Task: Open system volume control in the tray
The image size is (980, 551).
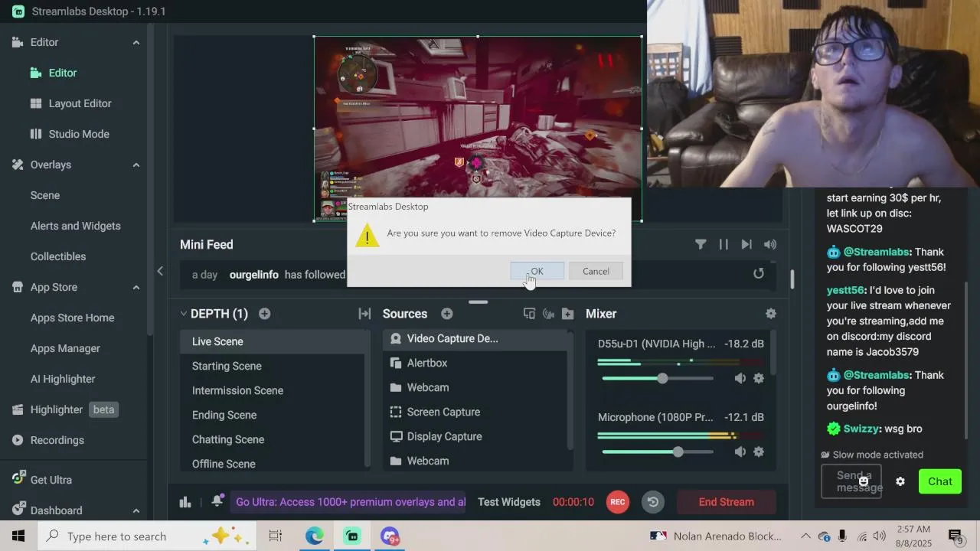Action: tap(880, 536)
